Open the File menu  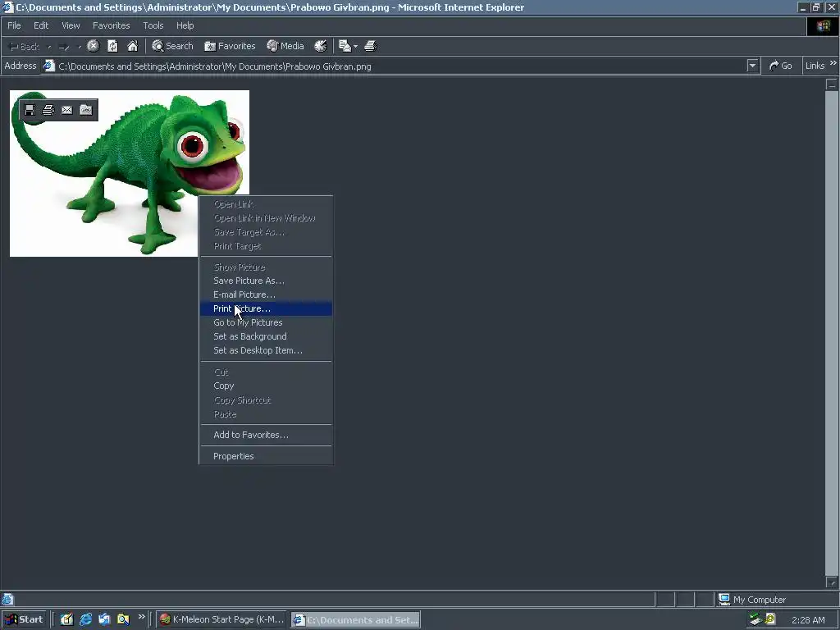15,25
